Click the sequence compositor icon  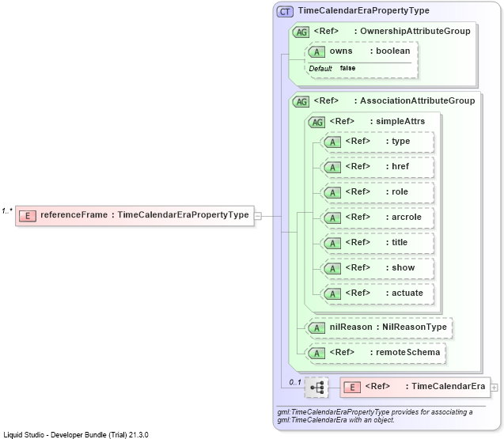click(x=316, y=388)
